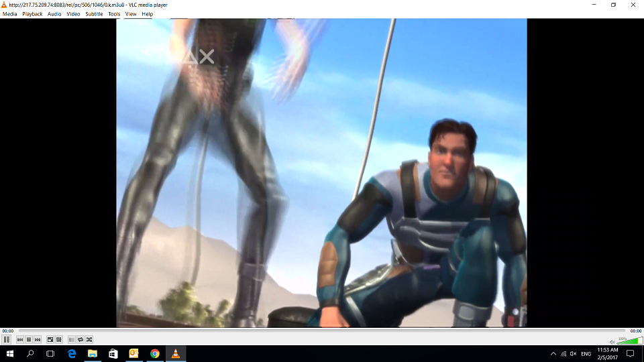Switch to Google Chrome on taskbar
This screenshot has height=362, width=644.
coord(155,353)
